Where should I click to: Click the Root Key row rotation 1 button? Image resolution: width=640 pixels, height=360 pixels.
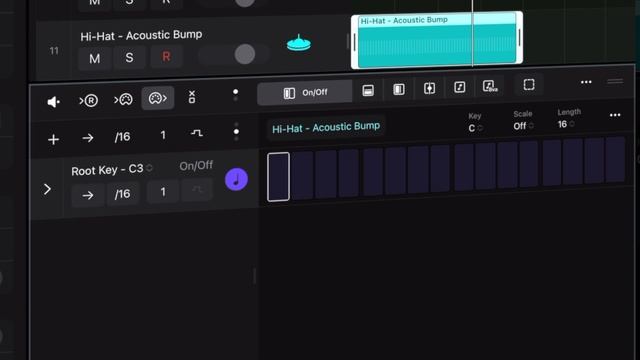click(x=163, y=192)
